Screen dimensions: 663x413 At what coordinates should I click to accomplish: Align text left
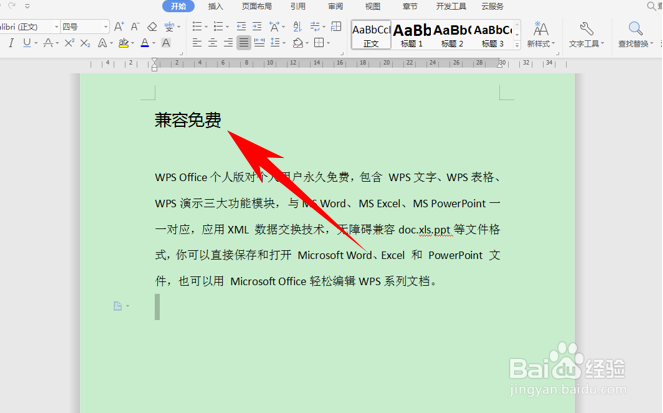click(197, 43)
